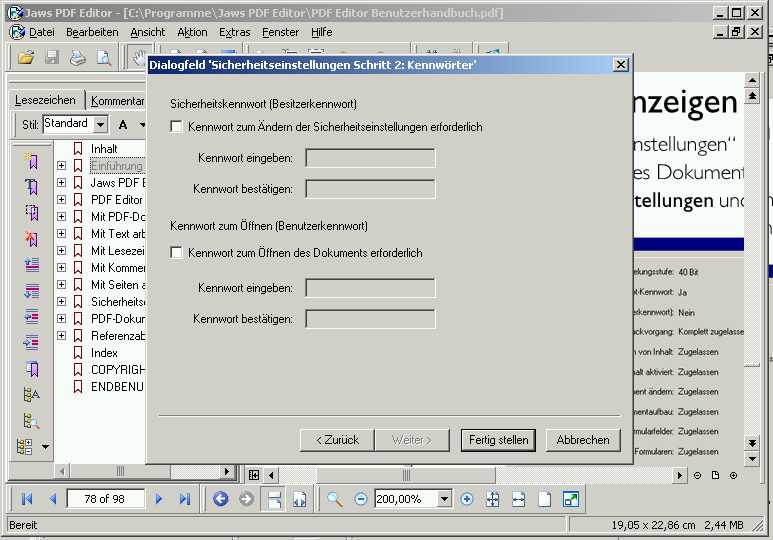Click the bookmark icon with letter T
The width and height of the screenshot is (773, 540).
click(x=32, y=186)
